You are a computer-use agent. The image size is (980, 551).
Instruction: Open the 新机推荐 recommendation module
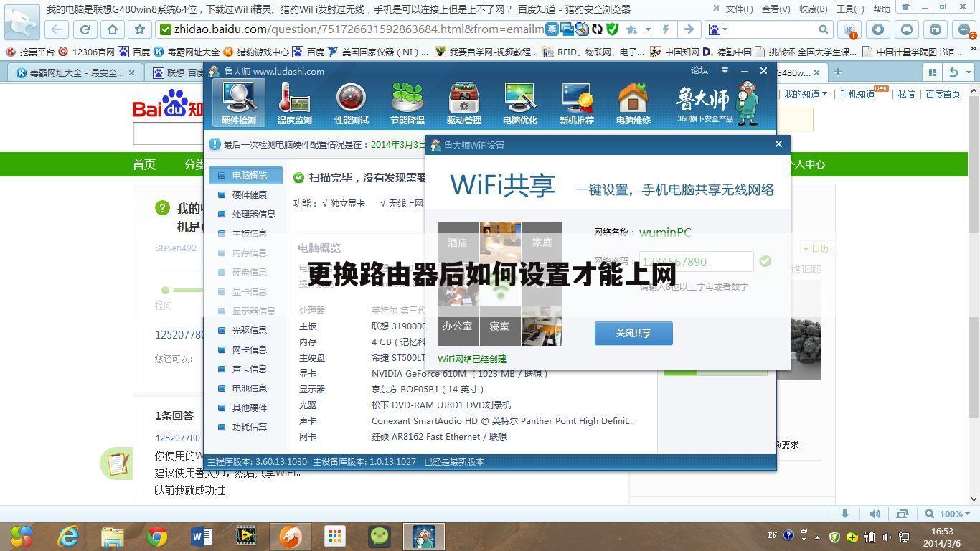point(576,103)
